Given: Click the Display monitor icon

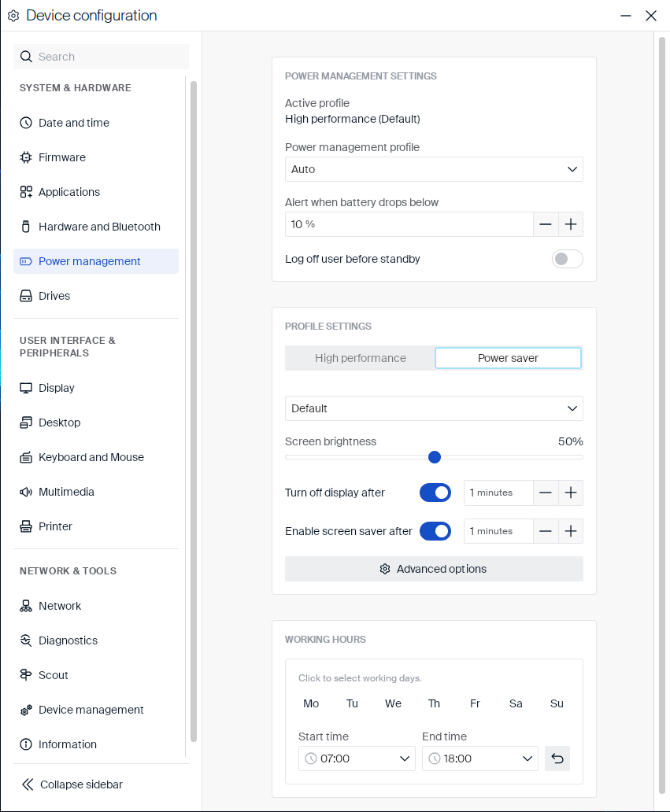Looking at the screenshot, I should [26, 388].
